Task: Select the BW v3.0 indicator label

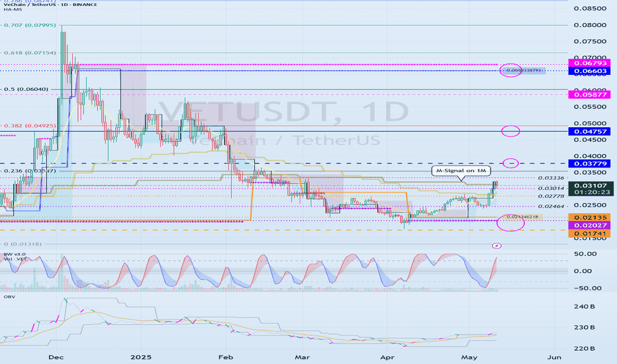Action: [15, 254]
